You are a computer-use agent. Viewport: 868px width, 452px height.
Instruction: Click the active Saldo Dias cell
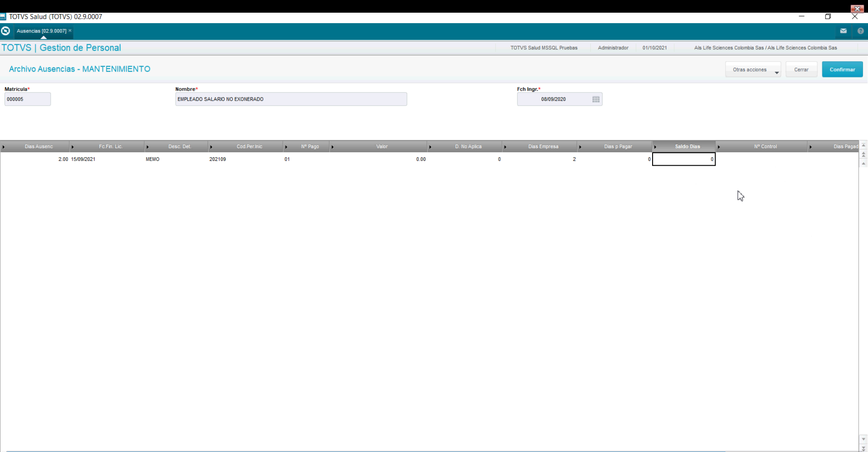point(684,159)
